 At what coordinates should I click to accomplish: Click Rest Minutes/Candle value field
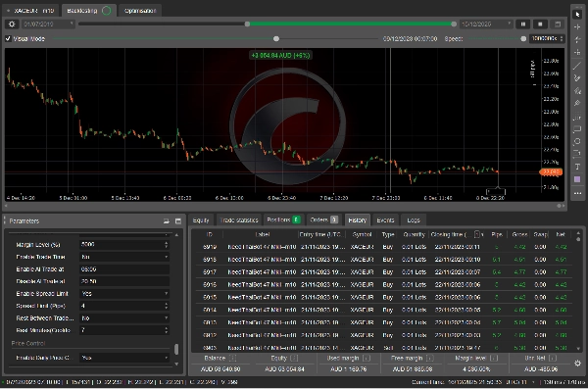click(124, 330)
